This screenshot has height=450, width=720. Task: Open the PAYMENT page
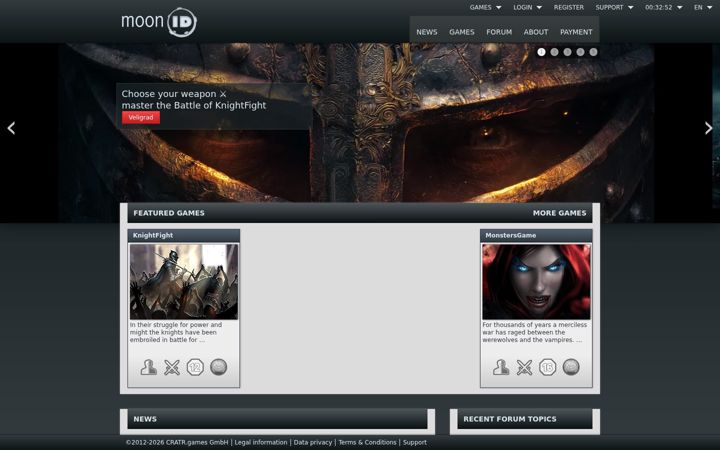[576, 32]
